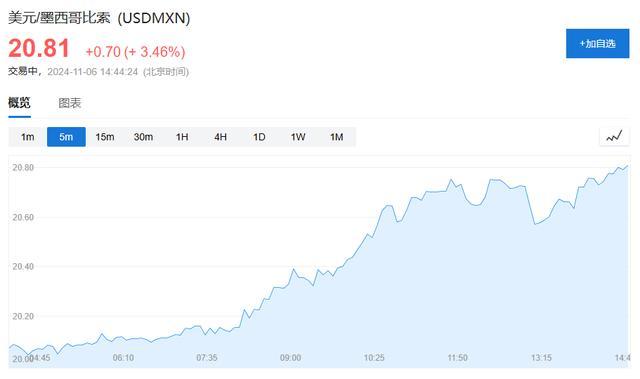Choose the 4H interval

click(220, 137)
